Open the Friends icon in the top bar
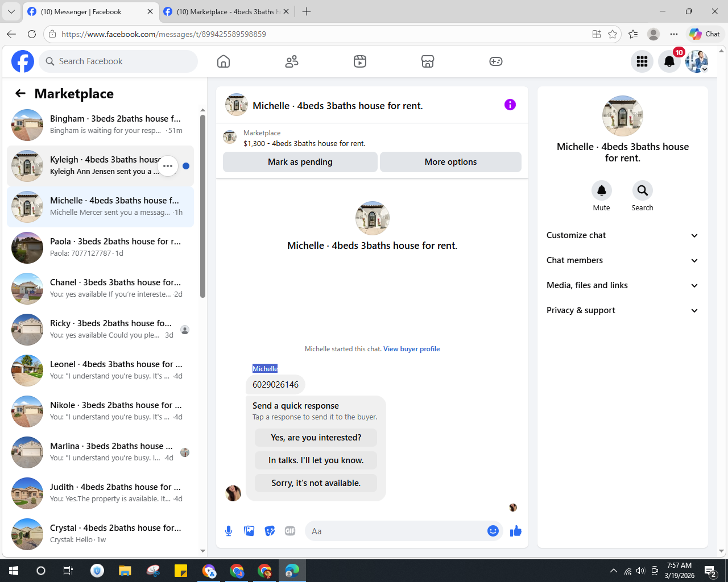Image resolution: width=728 pixels, height=582 pixels. [x=292, y=61]
